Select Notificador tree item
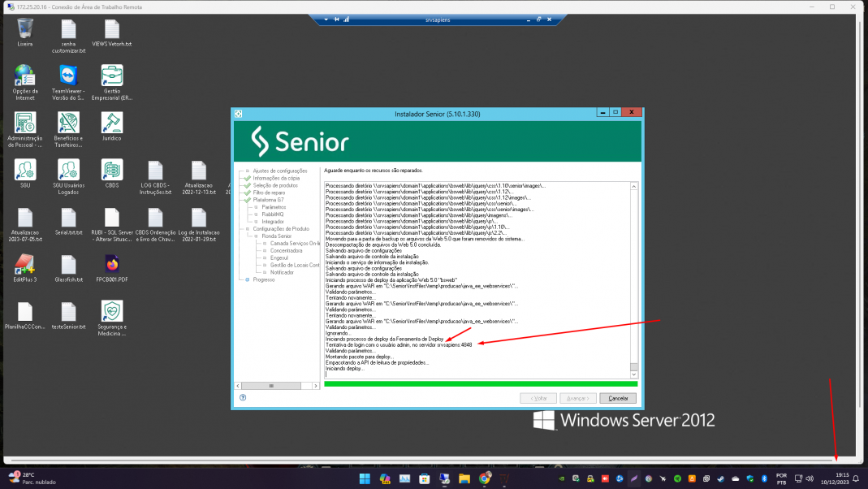Image resolution: width=868 pixels, height=489 pixels. pos(282,272)
